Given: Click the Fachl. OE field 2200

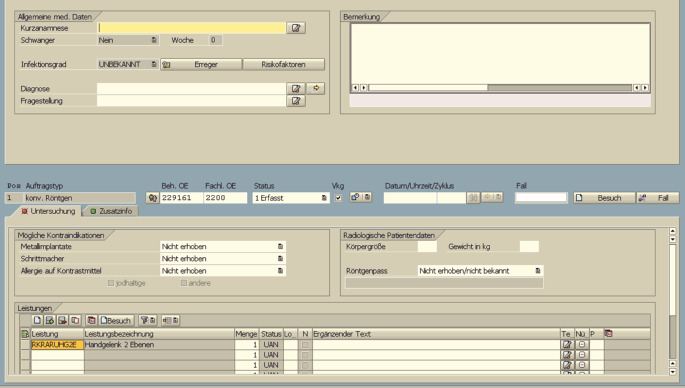Looking at the screenshot, I should [x=225, y=198].
